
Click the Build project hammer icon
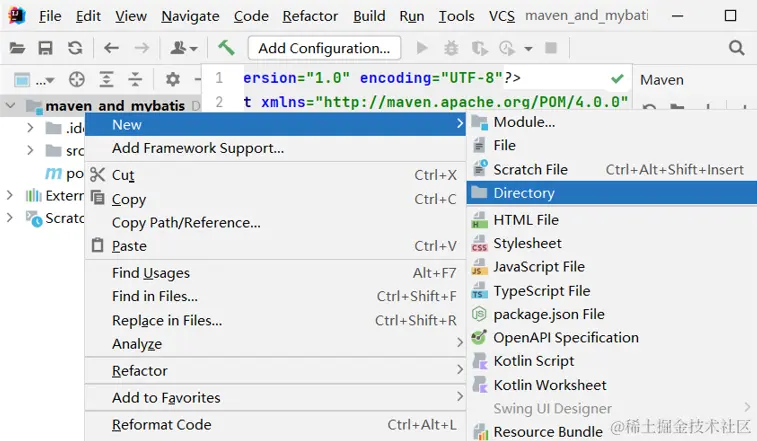pyautogui.click(x=227, y=48)
